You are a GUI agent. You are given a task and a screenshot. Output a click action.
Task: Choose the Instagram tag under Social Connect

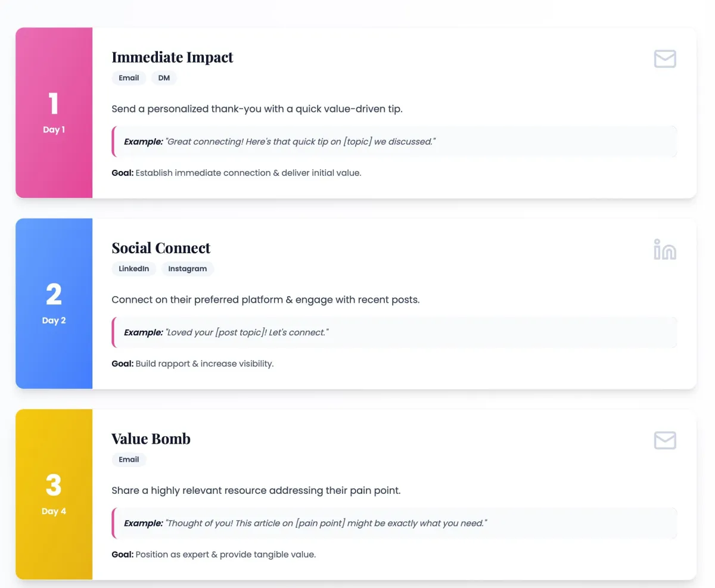pos(188,269)
